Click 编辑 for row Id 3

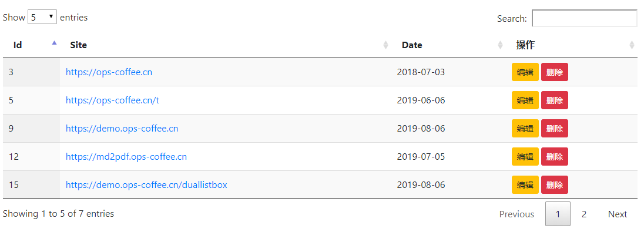[x=525, y=72]
